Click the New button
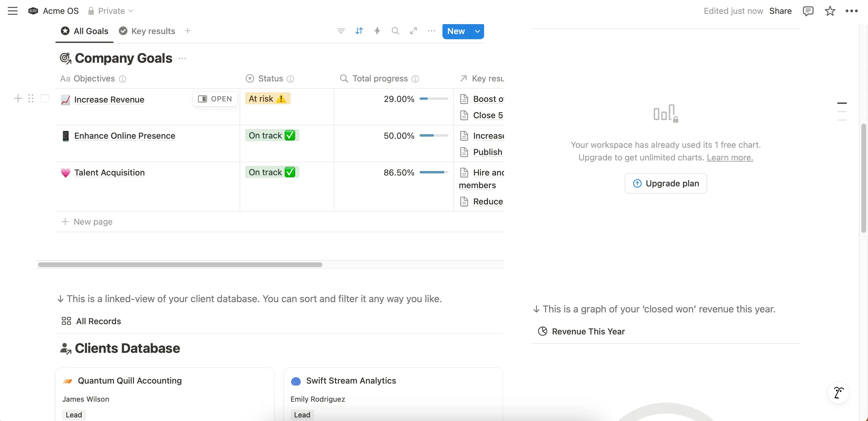This screenshot has height=421, width=868. click(x=456, y=31)
